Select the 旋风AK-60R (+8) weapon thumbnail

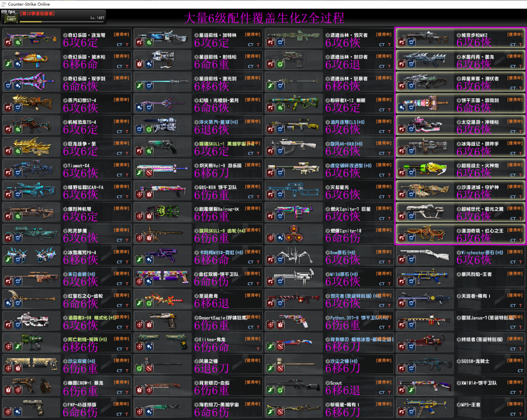click(x=294, y=146)
